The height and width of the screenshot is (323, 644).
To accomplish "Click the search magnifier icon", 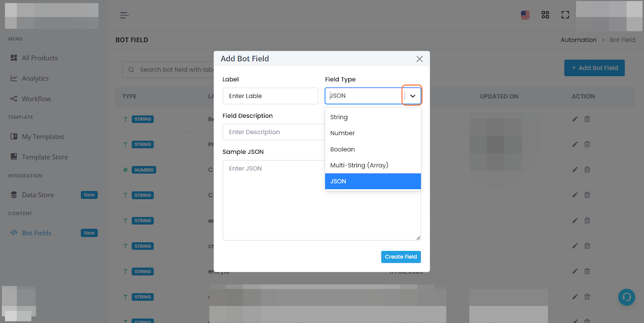I will click(x=131, y=69).
